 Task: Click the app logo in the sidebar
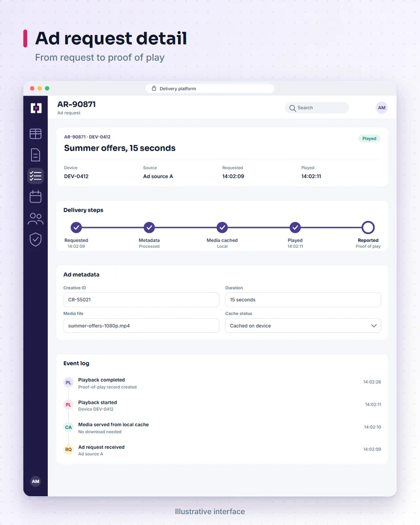36,108
